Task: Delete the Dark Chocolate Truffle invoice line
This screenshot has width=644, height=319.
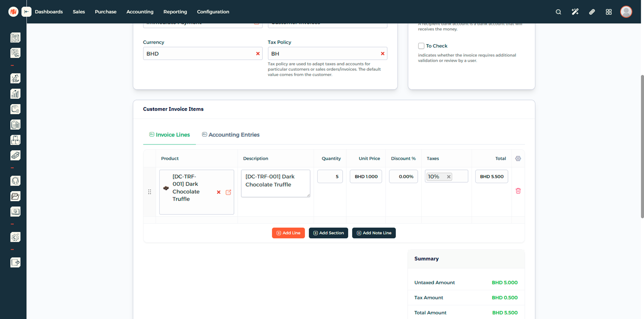Action: coord(518,191)
